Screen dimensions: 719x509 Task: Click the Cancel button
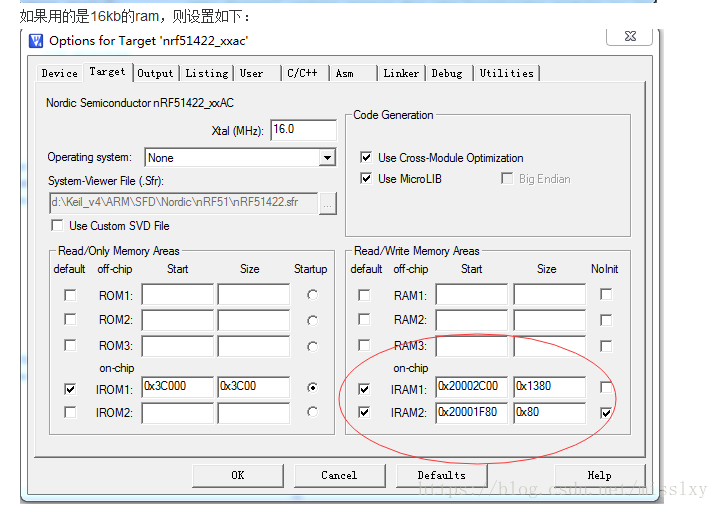pyautogui.click(x=339, y=476)
